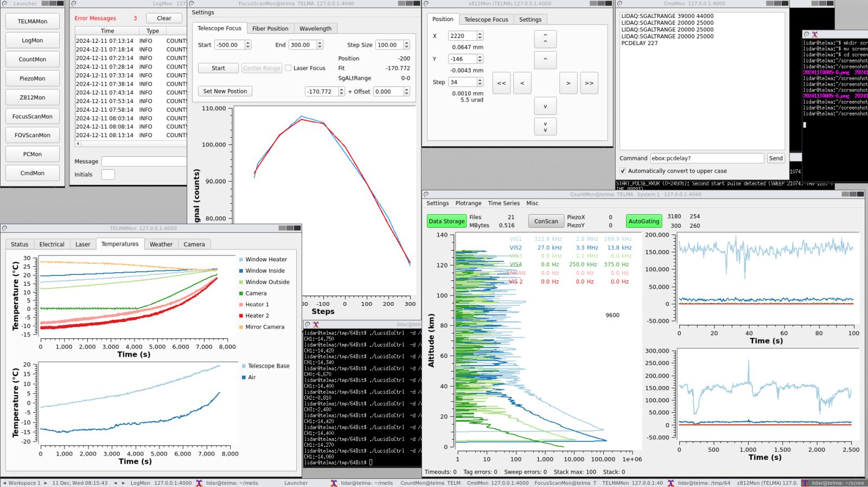The width and height of the screenshot is (868, 487).
Task: Clear the LogMon error messages
Action: [x=164, y=18]
